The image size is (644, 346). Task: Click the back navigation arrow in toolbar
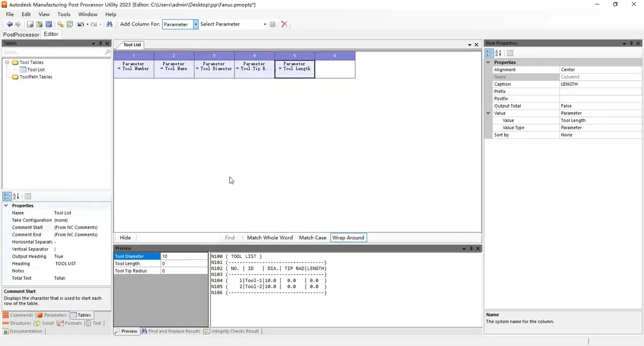9,24
